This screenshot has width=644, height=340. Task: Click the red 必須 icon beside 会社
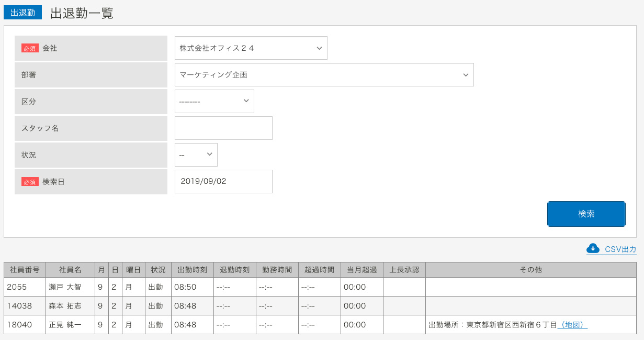tap(30, 48)
